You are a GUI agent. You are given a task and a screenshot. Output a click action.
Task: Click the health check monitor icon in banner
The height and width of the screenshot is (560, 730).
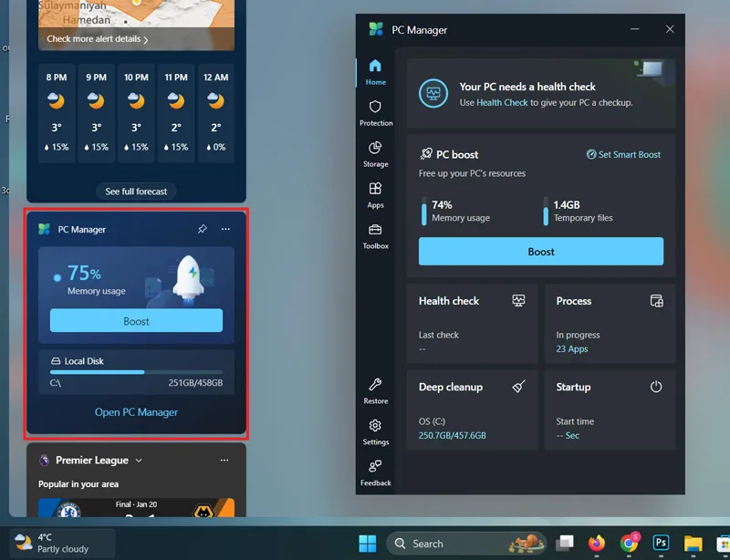click(x=433, y=94)
